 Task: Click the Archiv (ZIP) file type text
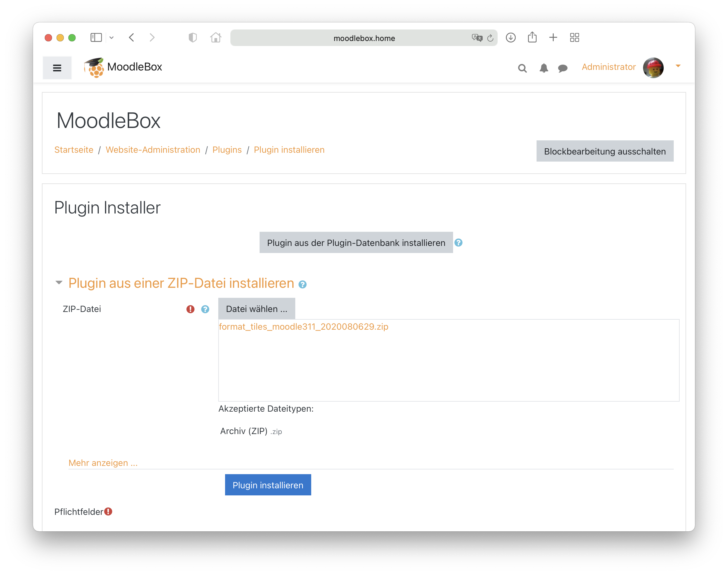click(244, 431)
